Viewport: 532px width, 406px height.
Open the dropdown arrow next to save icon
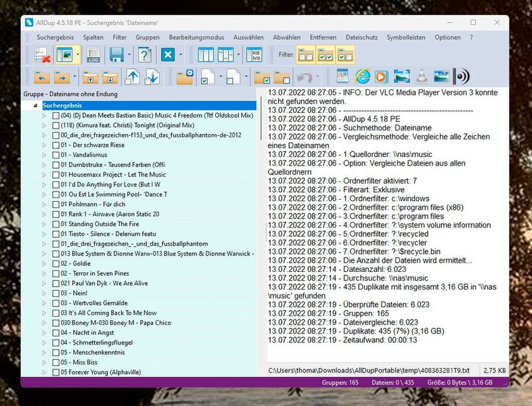[129, 55]
